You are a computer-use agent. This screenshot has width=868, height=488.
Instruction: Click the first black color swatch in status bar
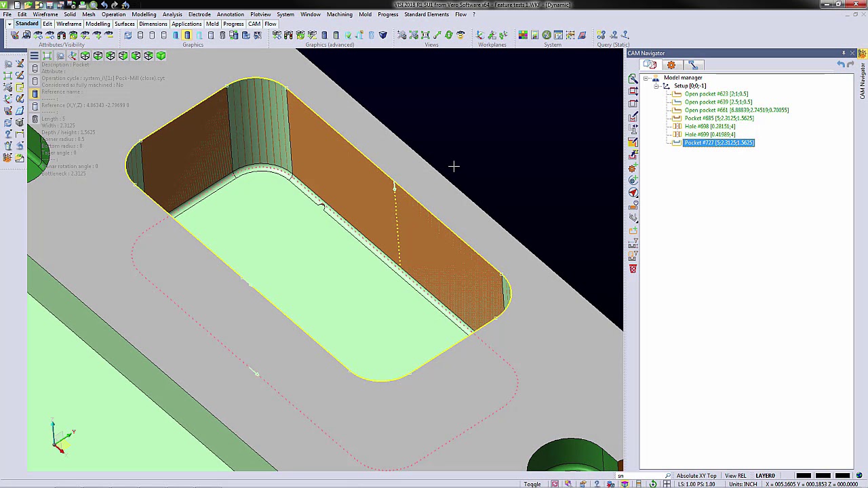pos(804,476)
